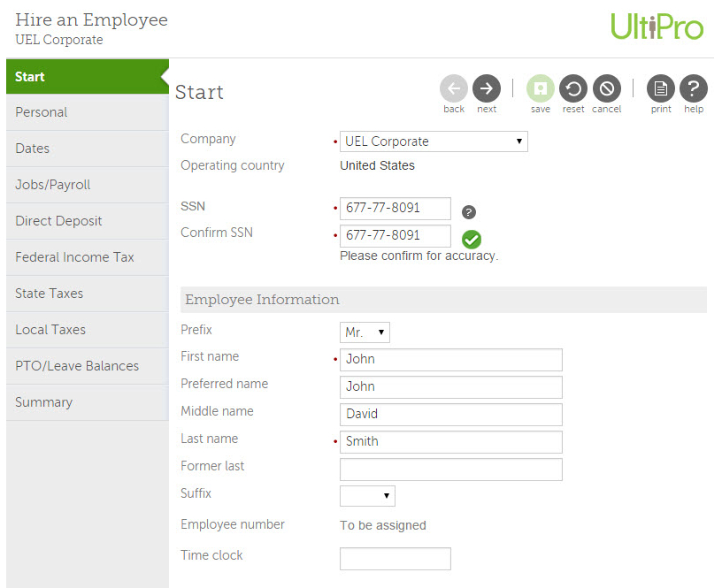Screen dimensions: 722x588
Task: Select the Confirm SSN field
Action: pyautogui.click(x=395, y=235)
